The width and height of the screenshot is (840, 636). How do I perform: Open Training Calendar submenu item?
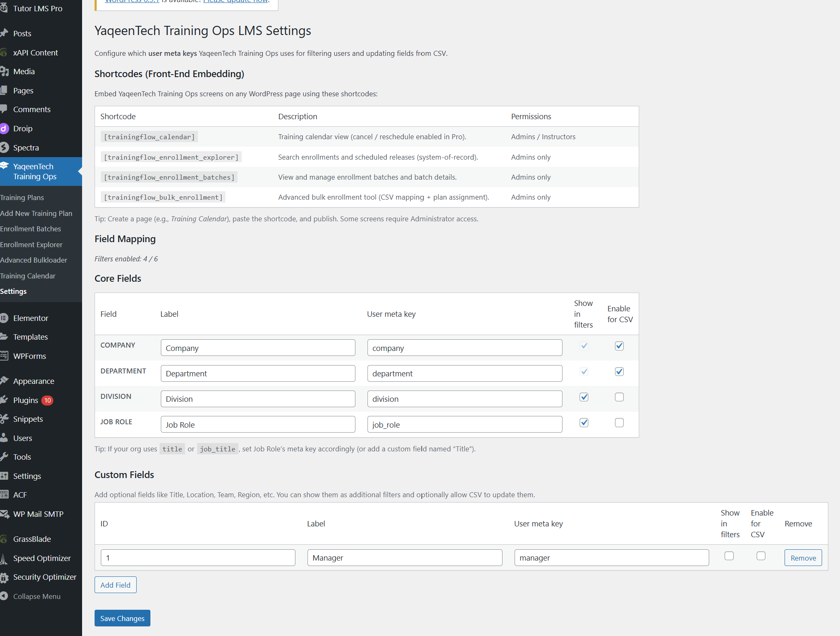(x=27, y=276)
